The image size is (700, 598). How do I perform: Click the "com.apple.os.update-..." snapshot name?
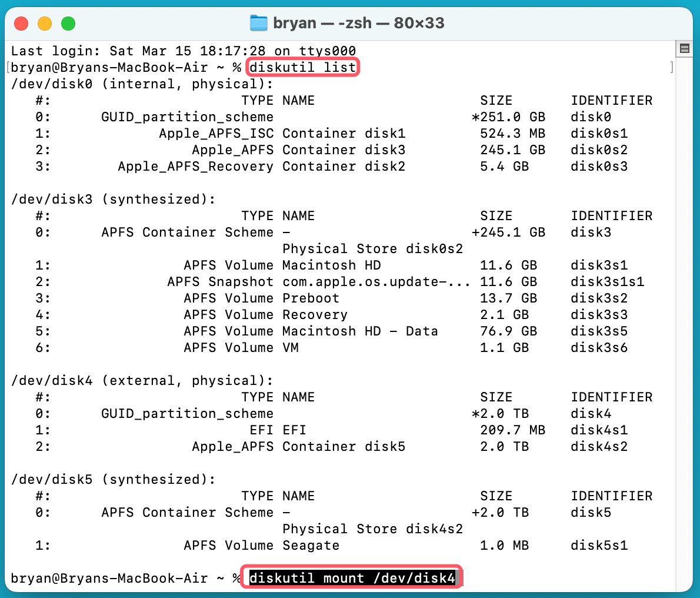(x=376, y=282)
